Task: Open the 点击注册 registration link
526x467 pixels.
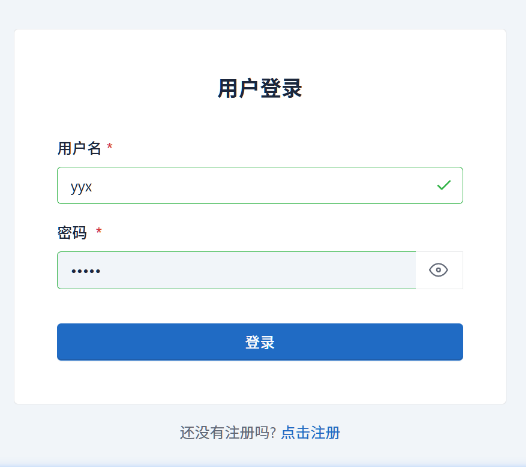Action: coord(310,432)
